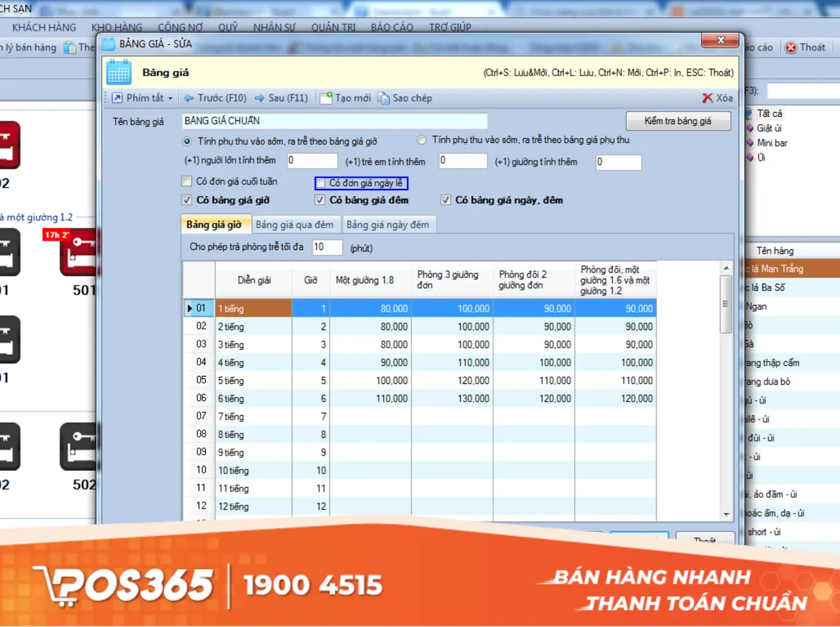Go to next record Sau (F11)
The image size is (840, 627).
coord(282,98)
